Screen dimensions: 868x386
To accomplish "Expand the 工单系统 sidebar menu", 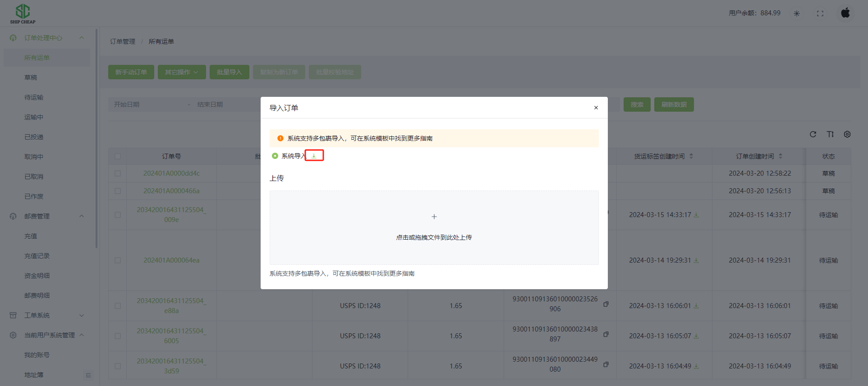I will pyautogui.click(x=82, y=315).
